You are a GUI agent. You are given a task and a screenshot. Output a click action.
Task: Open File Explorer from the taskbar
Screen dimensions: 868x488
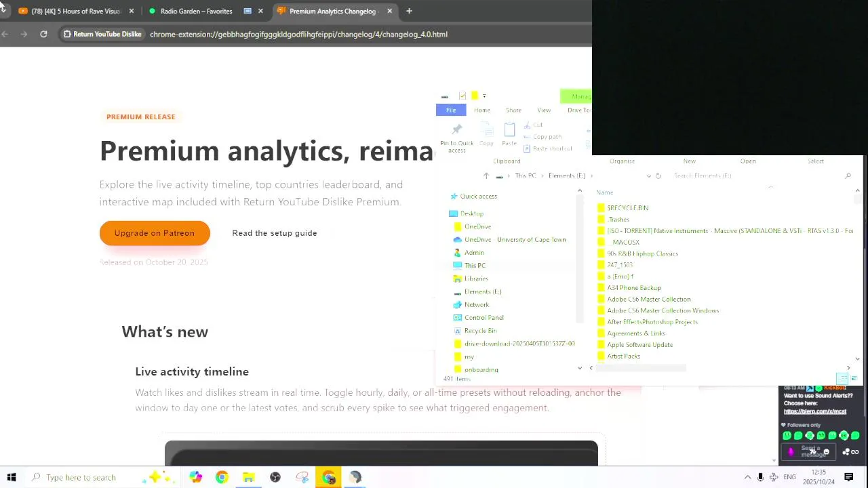point(248,477)
